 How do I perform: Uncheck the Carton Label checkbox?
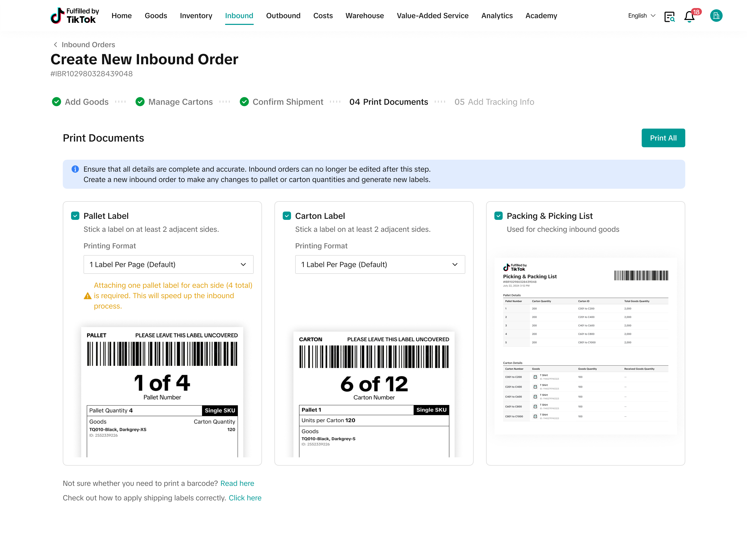point(287,216)
